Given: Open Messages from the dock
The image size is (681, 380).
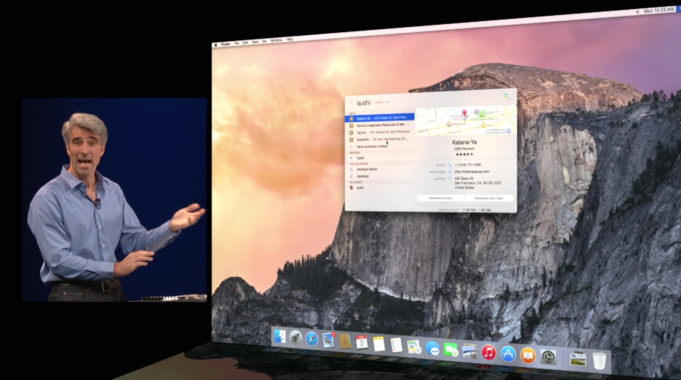Looking at the screenshot, I should pyautogui.click(x=432, y=348).
